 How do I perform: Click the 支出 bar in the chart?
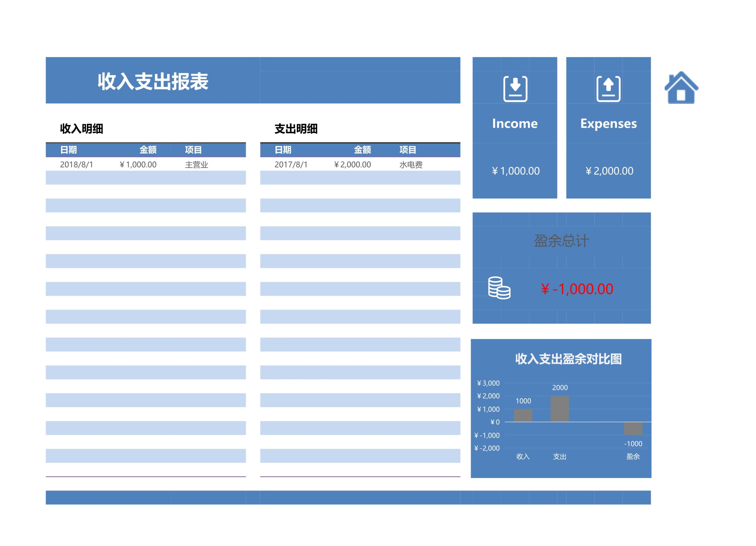coord(560,409)
